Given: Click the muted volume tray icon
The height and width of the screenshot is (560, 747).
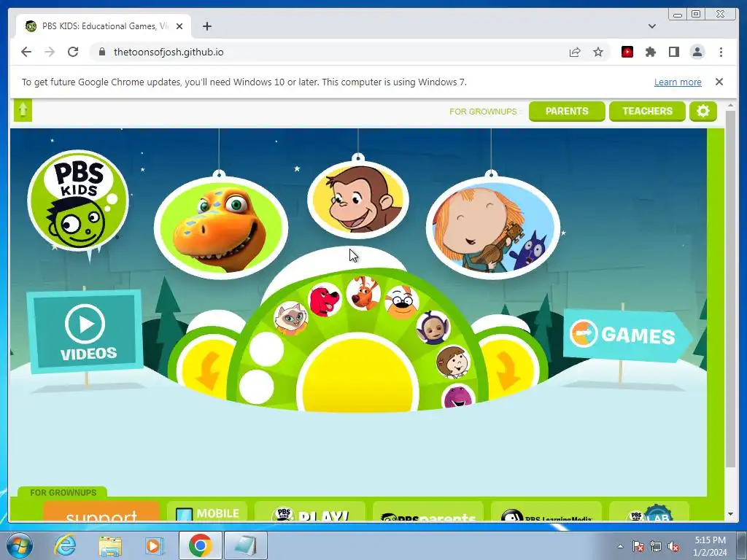Looking at the screenshot, I should 673,547.
